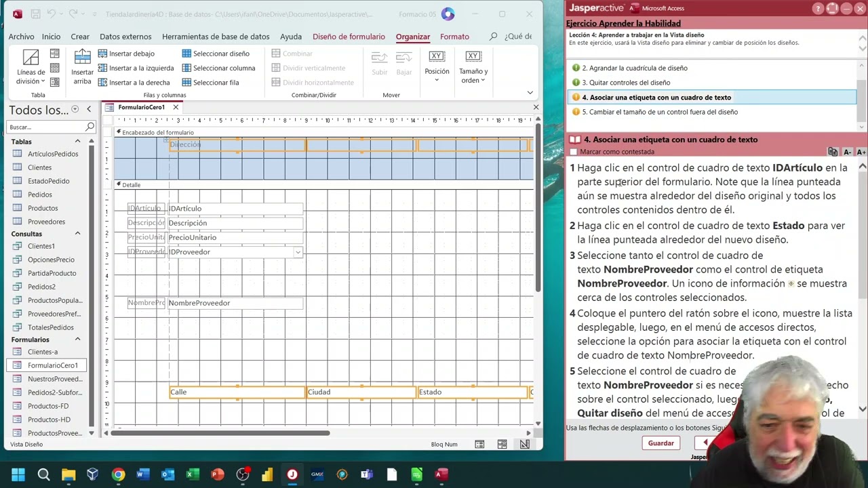The width and height of the screenshot is (868, 488).
Task: Open Microsoft Teams from the taskbar
Action: click(367, 474)
